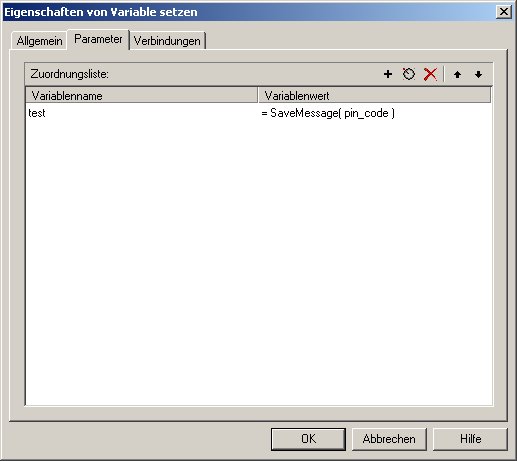Close the Eigenschaften von Variable setzen dialog
This screenshot has height=461, width=517.
point(504,12)
